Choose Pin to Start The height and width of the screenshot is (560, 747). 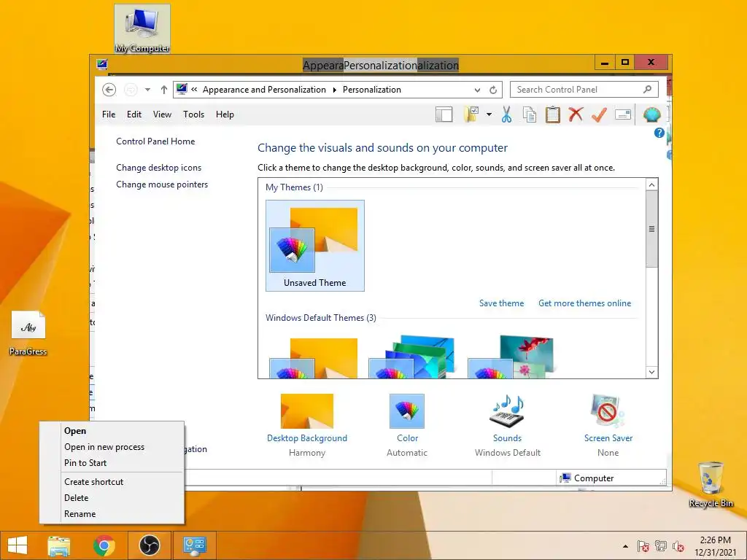tap(112, 463)
